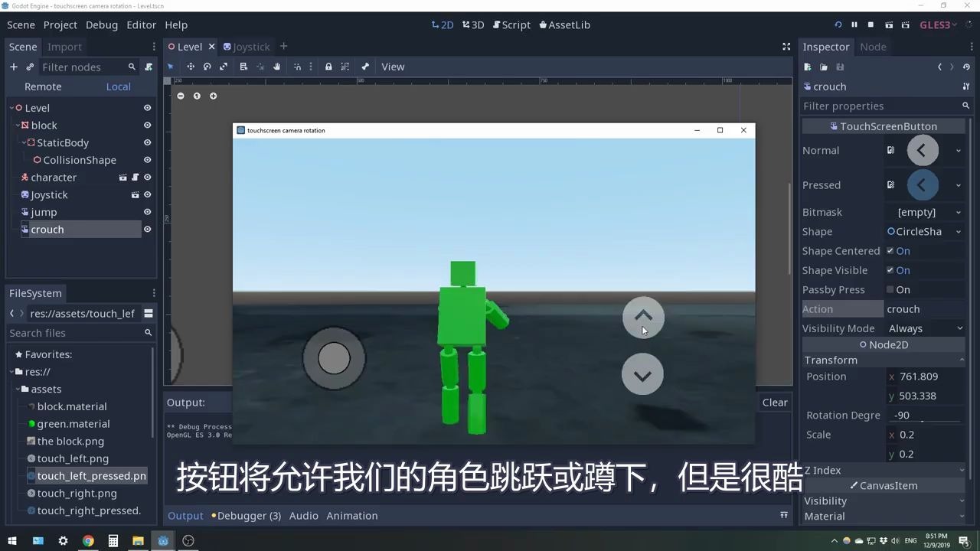980x551 pixels.
Task: Enable the Passby Press checkbox
Action: (x=890, y=289)
